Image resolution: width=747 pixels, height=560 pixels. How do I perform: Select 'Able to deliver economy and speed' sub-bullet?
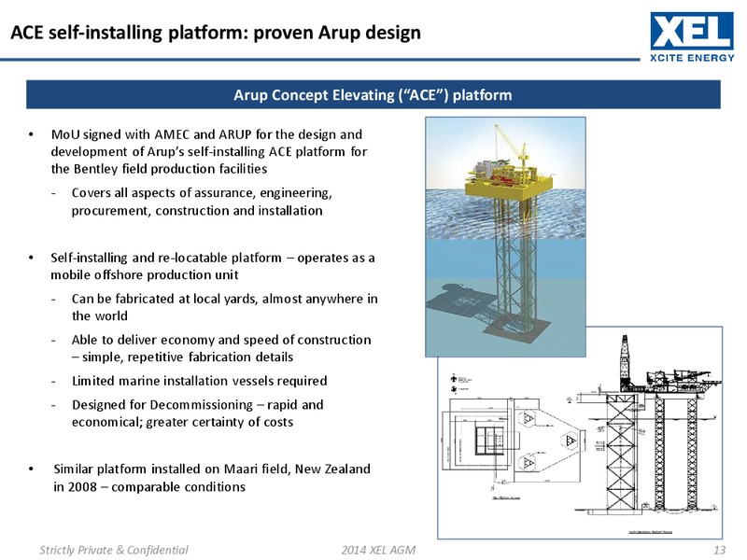[x=221, y=348]
